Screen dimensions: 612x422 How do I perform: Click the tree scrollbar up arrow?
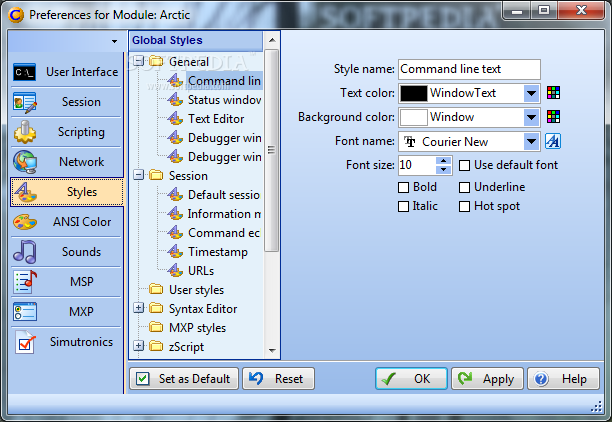coord(272,40)
